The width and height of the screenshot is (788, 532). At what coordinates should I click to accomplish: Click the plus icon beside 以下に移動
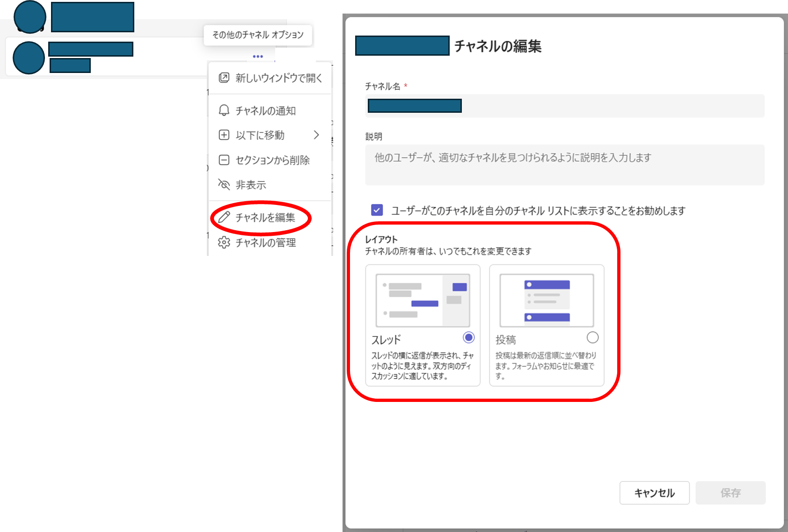[x=224, y=135]
